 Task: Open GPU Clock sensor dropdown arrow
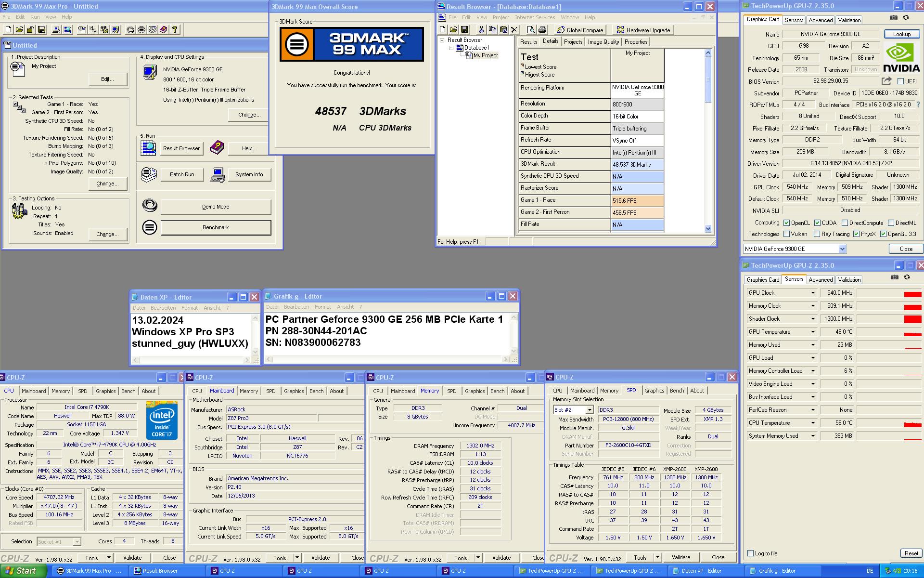click(813, 293)
